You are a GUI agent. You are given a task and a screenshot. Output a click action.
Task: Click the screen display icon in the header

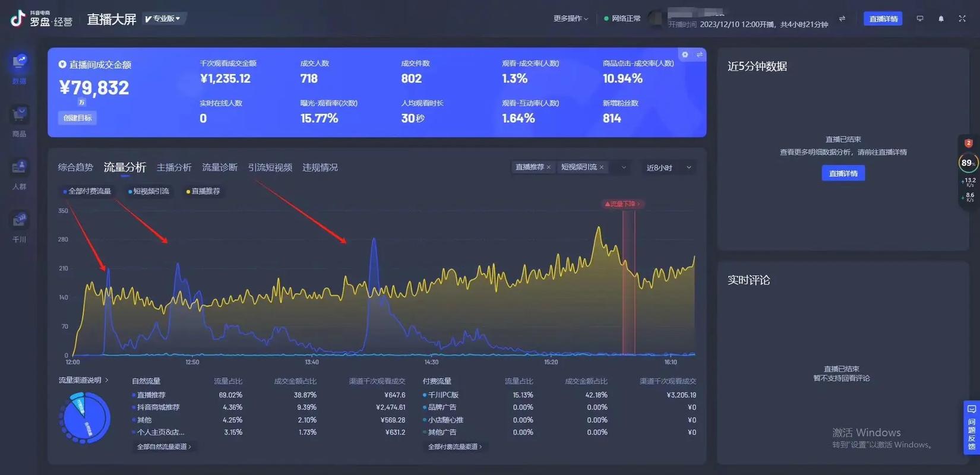(920, 19)
